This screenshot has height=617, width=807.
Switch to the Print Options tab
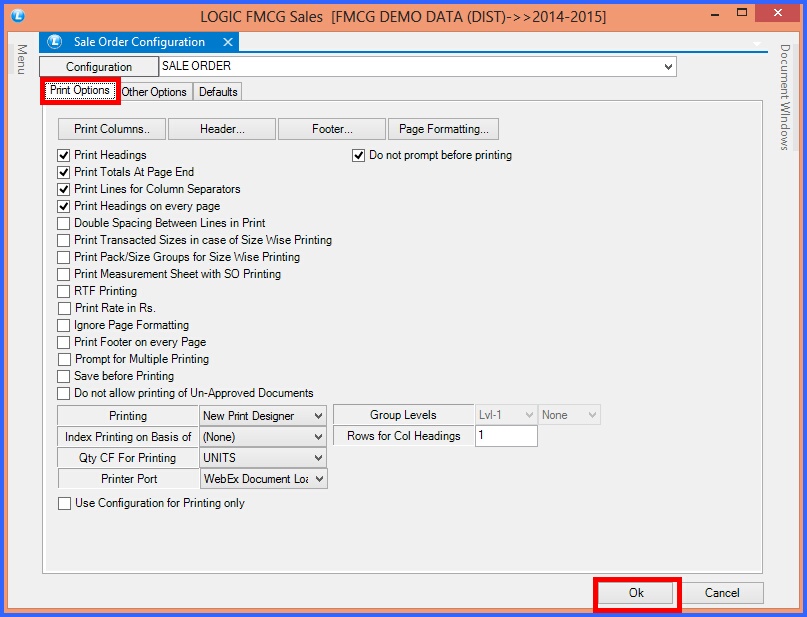coord(80,91)
